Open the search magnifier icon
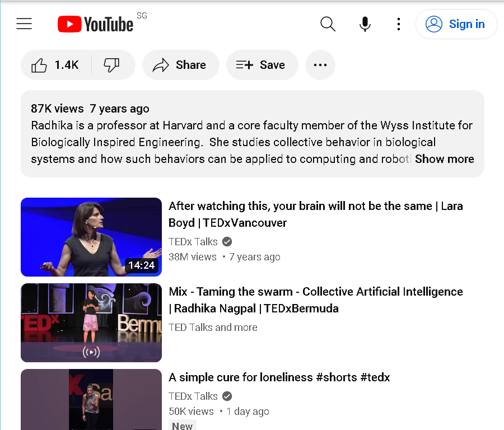 tap(328, 24)
